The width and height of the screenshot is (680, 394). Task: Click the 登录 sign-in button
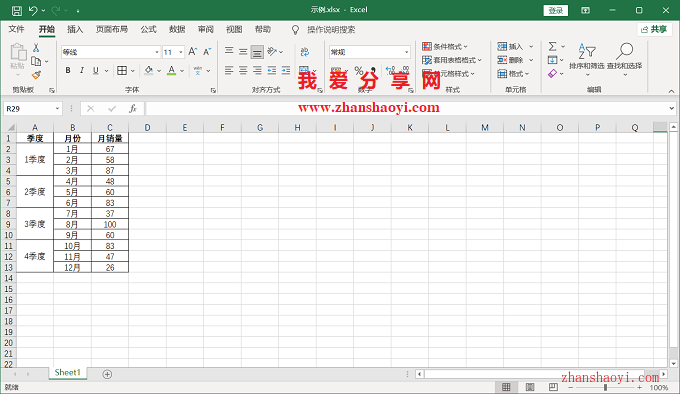point(556,10)
